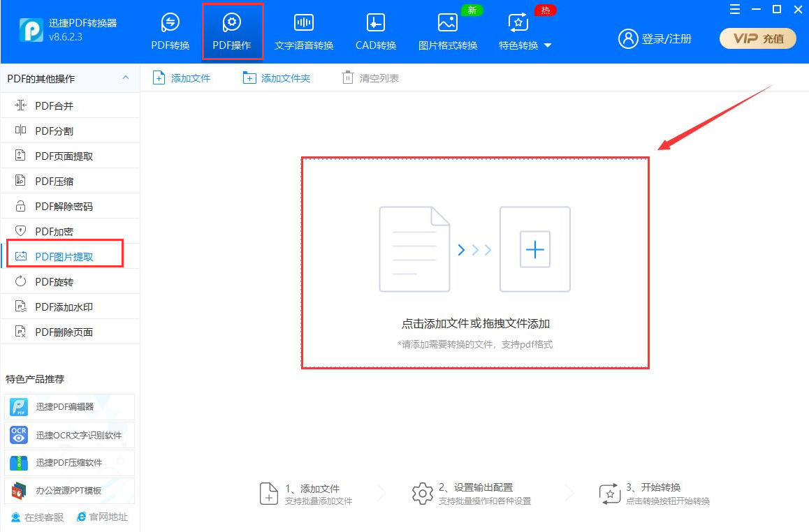
Task: Open the 登录/注册 link
Action: point(666,38)
